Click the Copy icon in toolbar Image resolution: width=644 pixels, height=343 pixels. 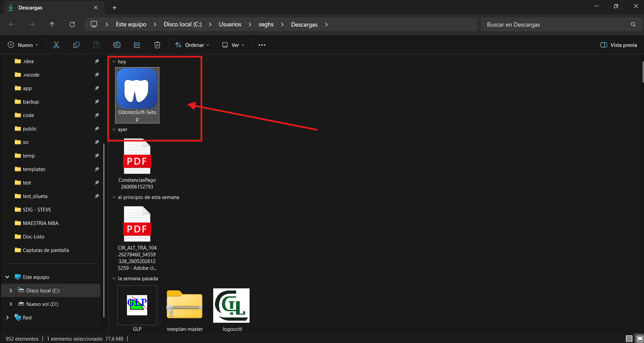coord(76,45)
